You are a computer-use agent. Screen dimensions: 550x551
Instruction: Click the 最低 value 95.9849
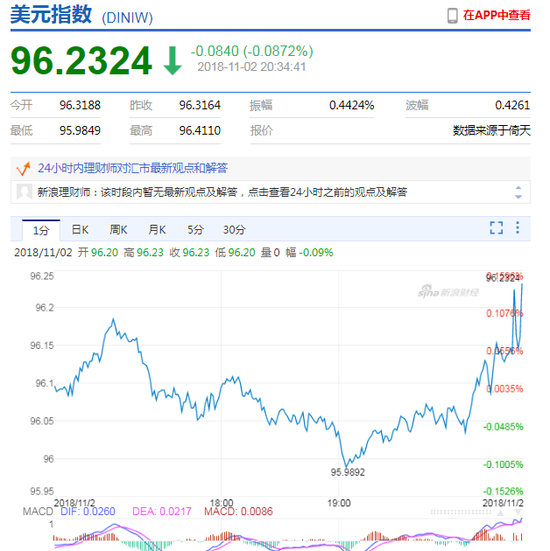[80, 131]
